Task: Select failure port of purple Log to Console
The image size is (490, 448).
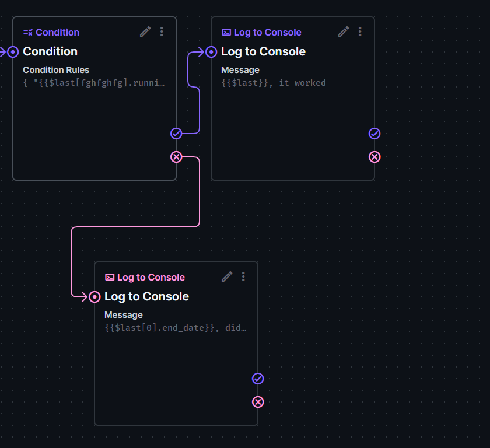Action: click(374, 157)
